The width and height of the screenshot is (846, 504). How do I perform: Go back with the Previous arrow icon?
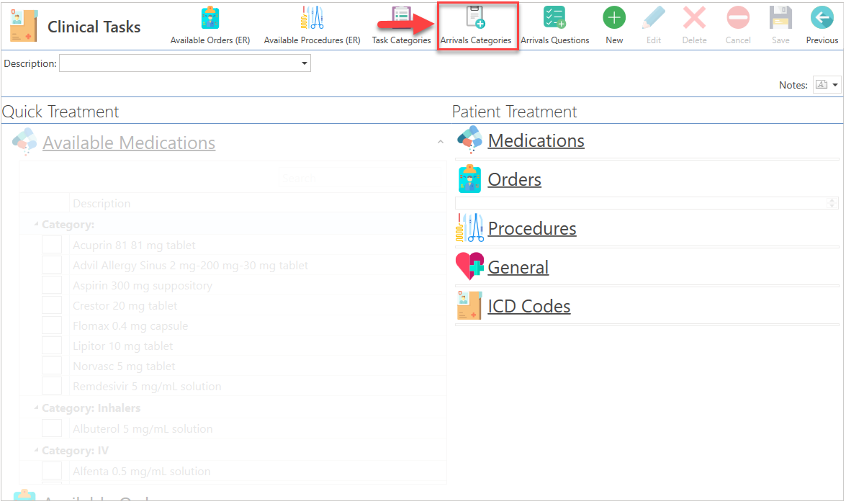click(822, 18)
